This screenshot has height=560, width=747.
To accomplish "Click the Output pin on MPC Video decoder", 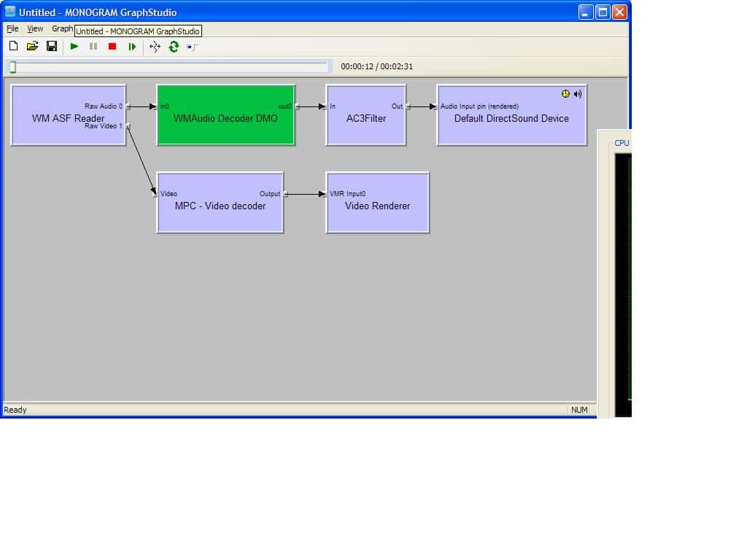I will pyautogui.click(x=285, y=194).
